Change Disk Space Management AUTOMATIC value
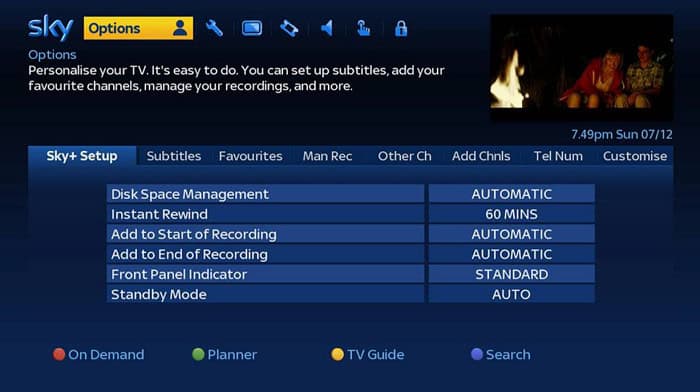The height and width of the screenshot is (392, 700). [512, 194]
